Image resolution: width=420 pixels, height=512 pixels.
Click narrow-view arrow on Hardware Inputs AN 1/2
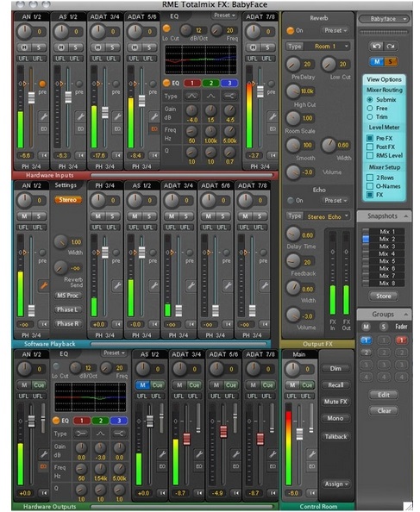(x=43, y=155)
